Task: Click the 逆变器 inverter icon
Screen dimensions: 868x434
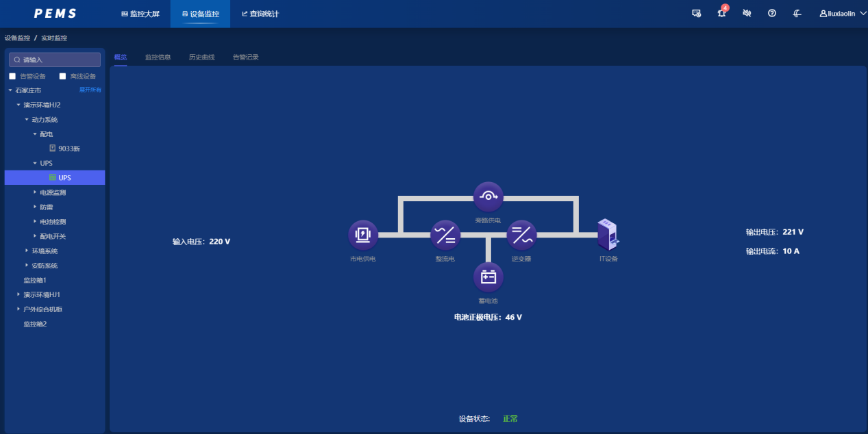Action: (x=521, y=235)
